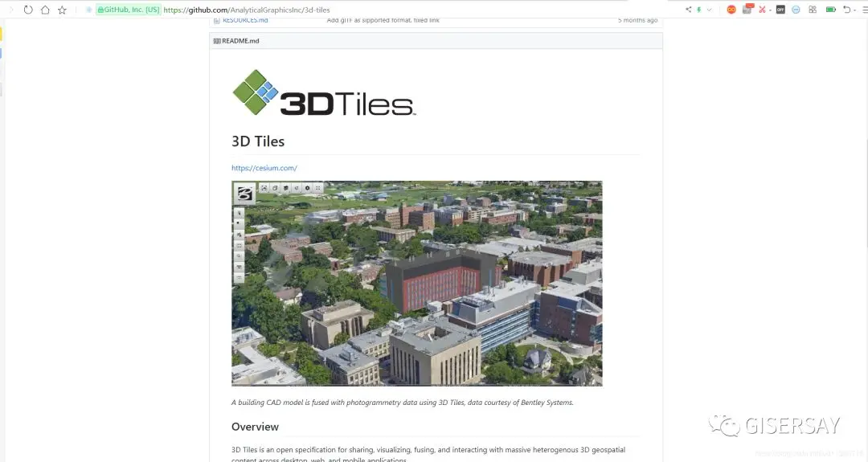Click the green battery icon
The image size is (868, 462).
pos(830,10)
